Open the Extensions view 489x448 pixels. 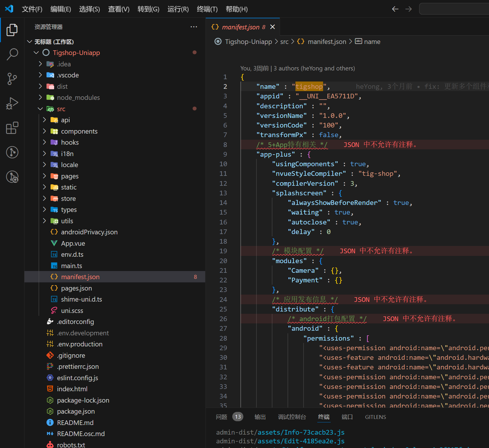[12, 128]
